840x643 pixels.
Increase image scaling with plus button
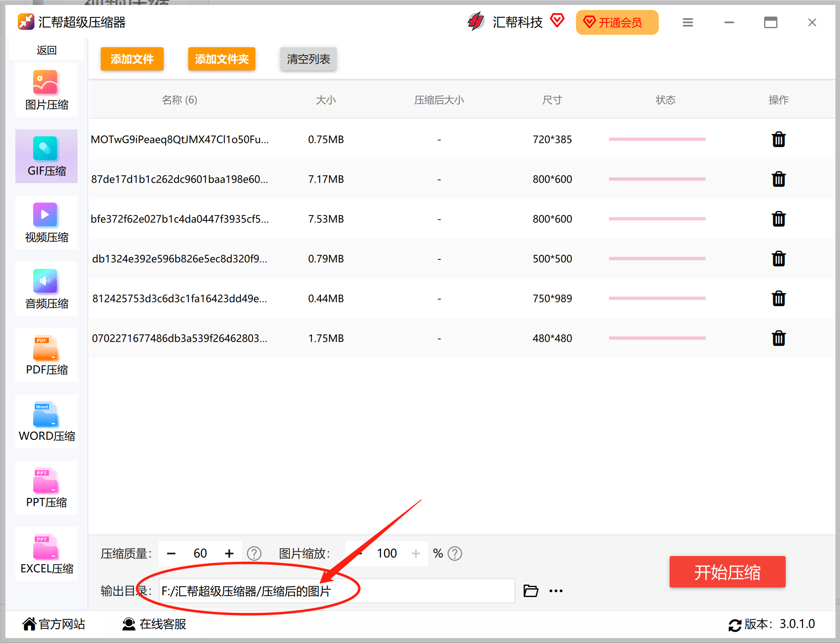(x=416, y=554)
